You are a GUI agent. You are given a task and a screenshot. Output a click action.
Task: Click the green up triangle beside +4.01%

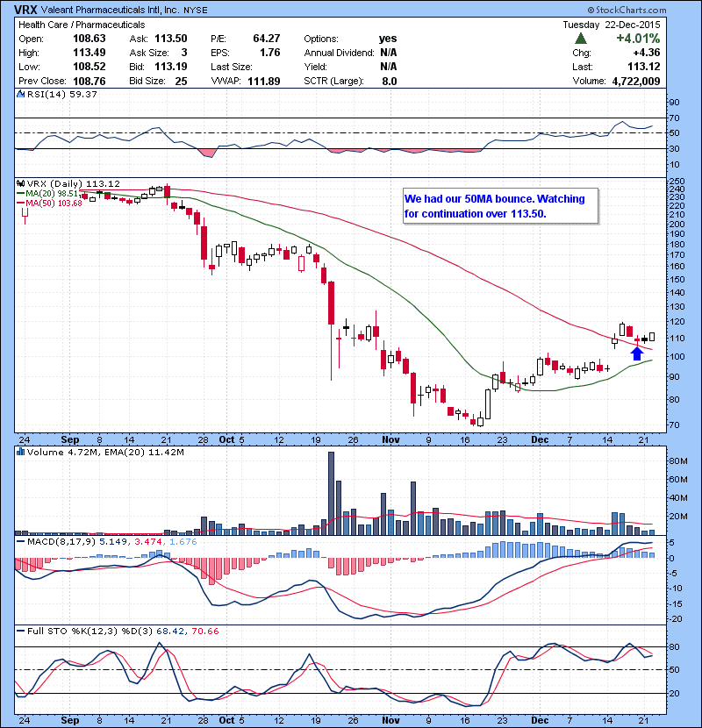pos(580,39)
